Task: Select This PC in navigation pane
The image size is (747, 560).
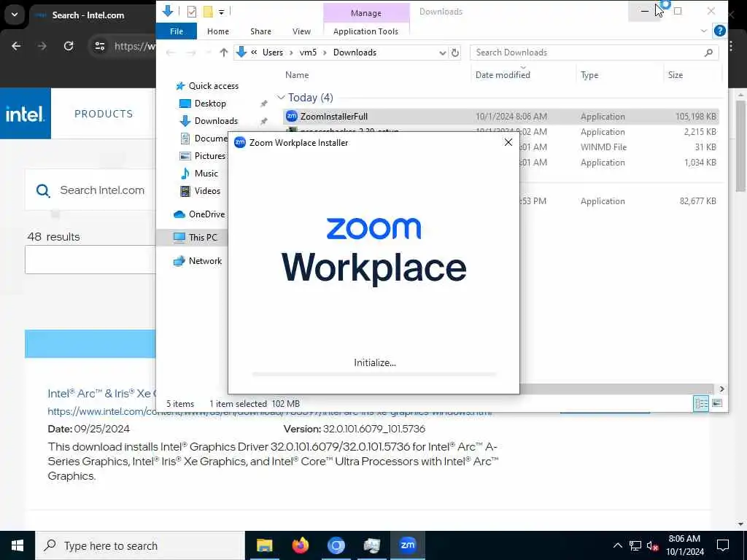Action: click(x=203, y=237)
